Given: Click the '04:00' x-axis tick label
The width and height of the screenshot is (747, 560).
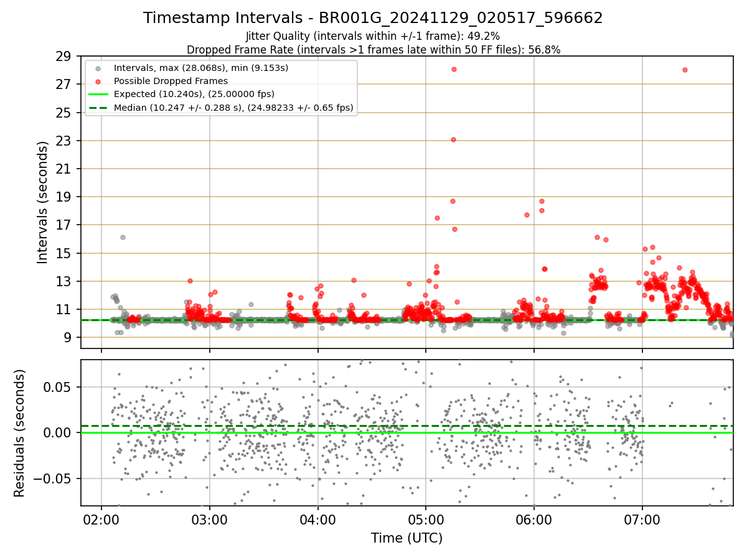Looking at the screenshot, I should [x=318, y=518].
